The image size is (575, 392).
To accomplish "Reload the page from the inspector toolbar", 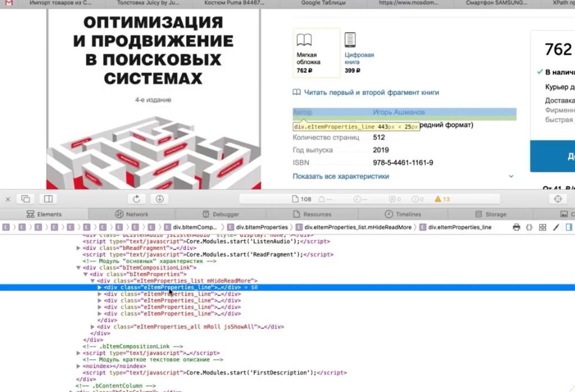I will click(x=136, y=199).
